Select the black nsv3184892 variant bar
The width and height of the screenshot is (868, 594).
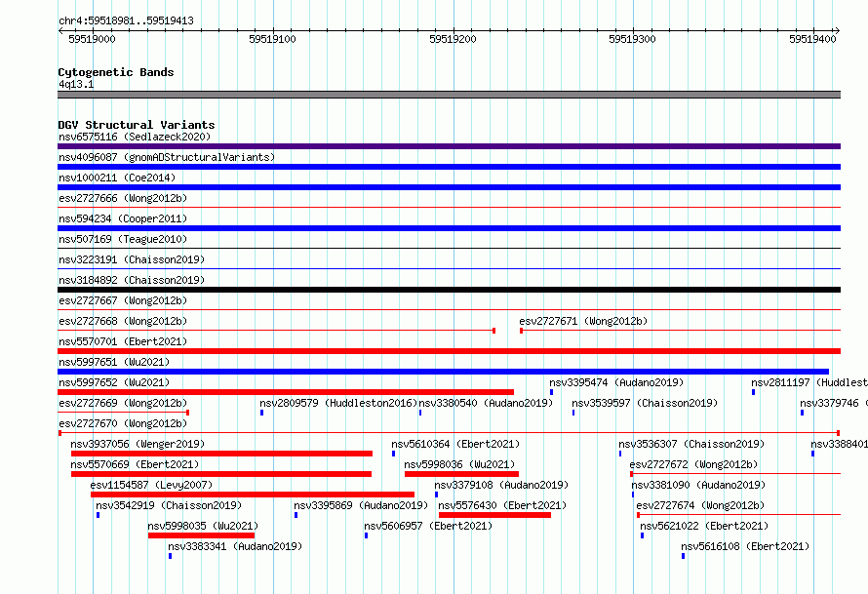[449, 290]
